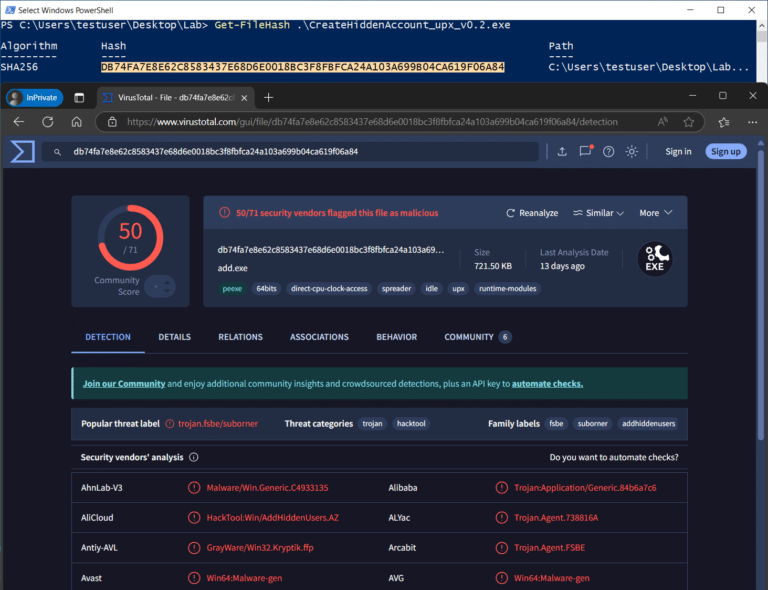Click the 64bits tag
This screenshot has height=590, width=768.
pos(266,289)
